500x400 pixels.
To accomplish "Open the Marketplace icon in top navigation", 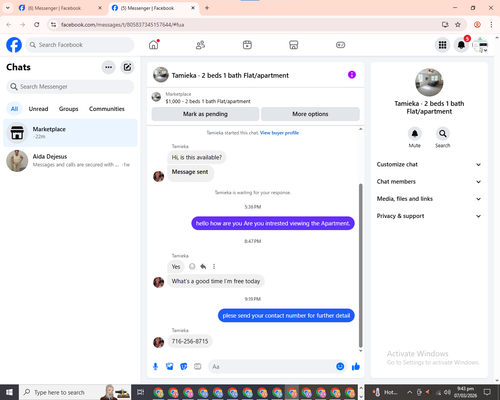I will (x=293, y=45).
